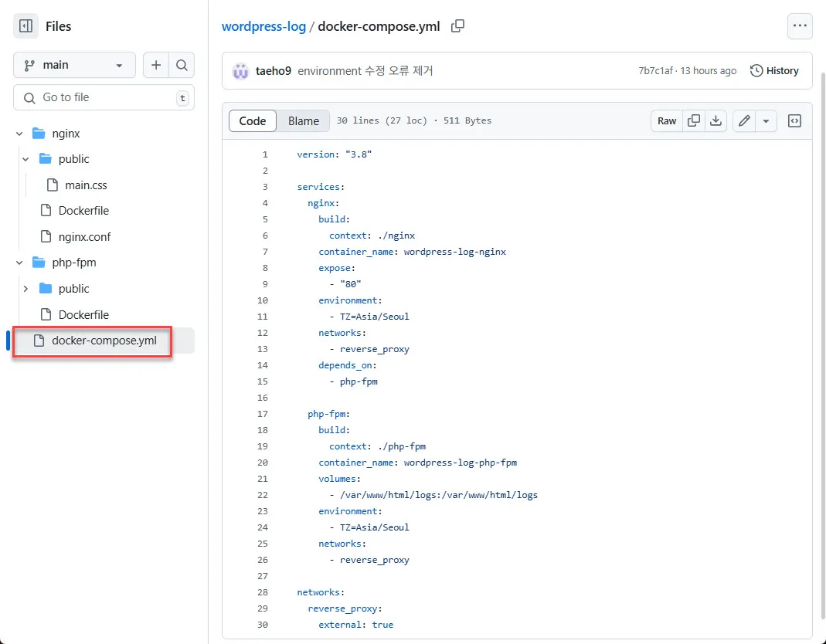The image size is (826, 644).
Task: Click the Go to file field
Action: click(104, 97)
